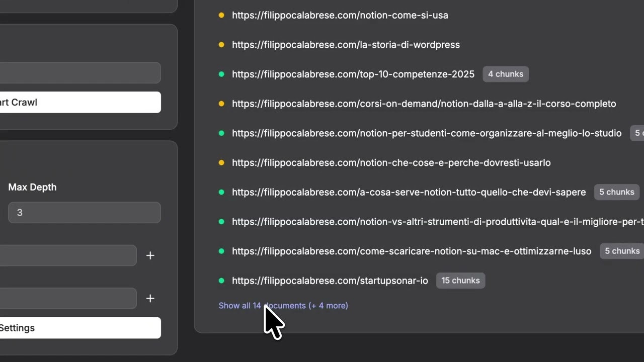
Task: Click the 4 chunks badge
Action: (506, 74)
